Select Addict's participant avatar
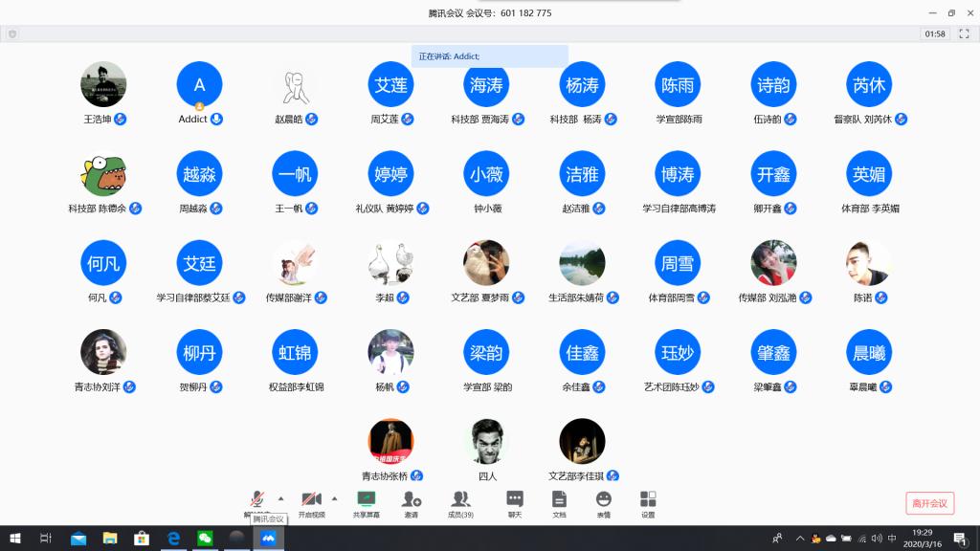Viewport: 980px width, 551px height. tap(199, 84)
